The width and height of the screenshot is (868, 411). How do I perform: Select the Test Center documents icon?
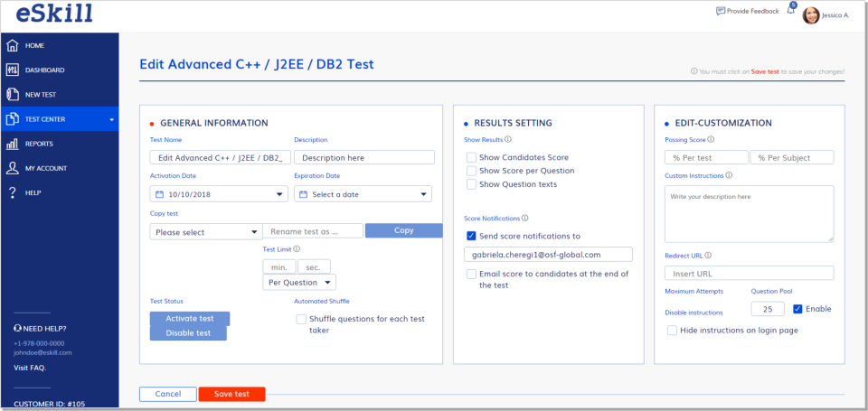coord(13,119)
